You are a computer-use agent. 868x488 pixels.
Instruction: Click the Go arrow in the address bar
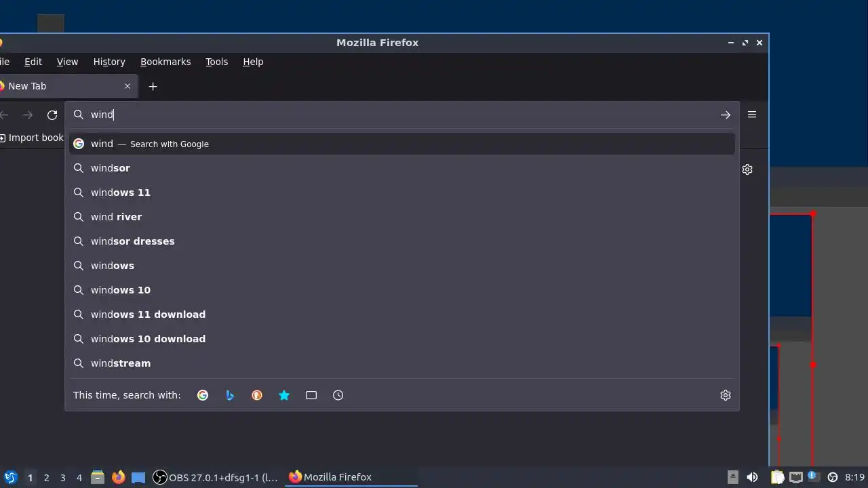coord(726,115)
